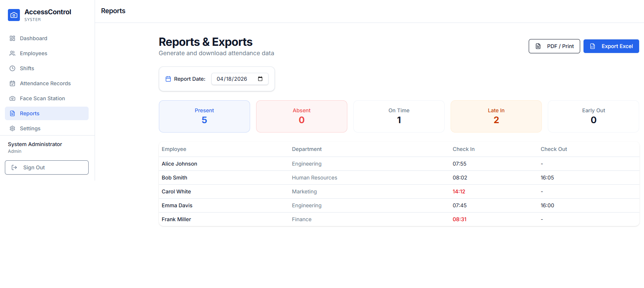Image resolution: width=644 pixels, height=288 pixels.
Task: Navigate to the Shifts section
Action: tap(27, 68)
